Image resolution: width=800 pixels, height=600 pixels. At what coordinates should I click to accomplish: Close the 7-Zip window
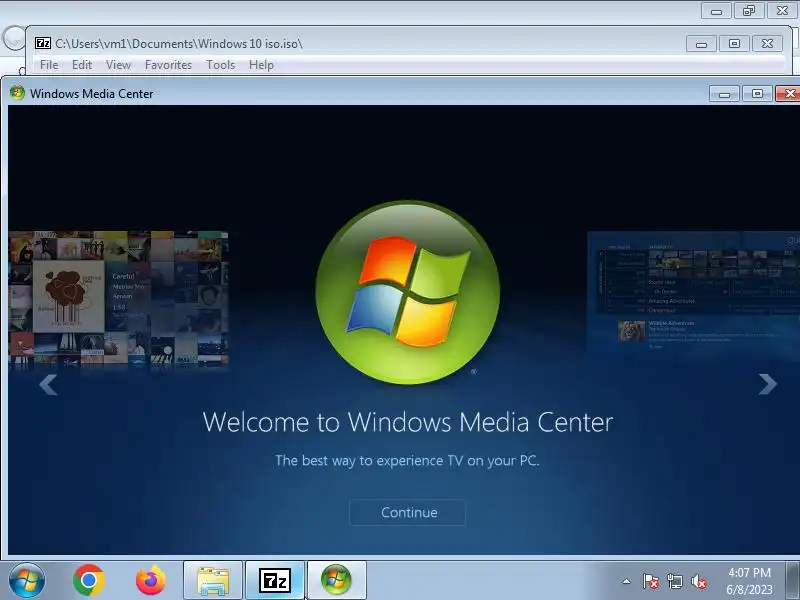coord(767,44)
